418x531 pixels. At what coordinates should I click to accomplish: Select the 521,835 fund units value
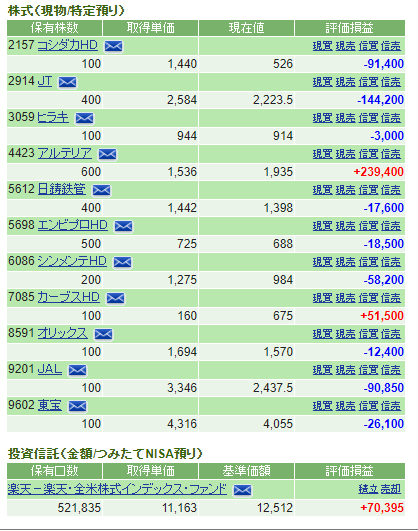pos(79,508)
